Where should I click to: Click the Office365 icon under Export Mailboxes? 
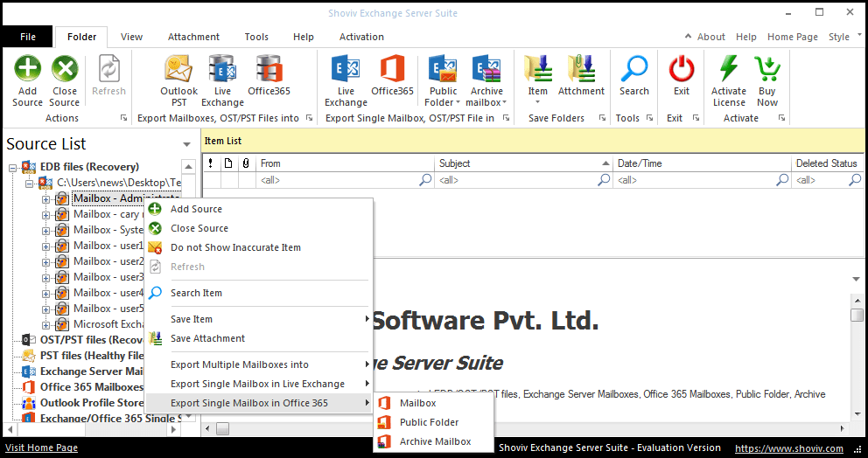[269, 68]
